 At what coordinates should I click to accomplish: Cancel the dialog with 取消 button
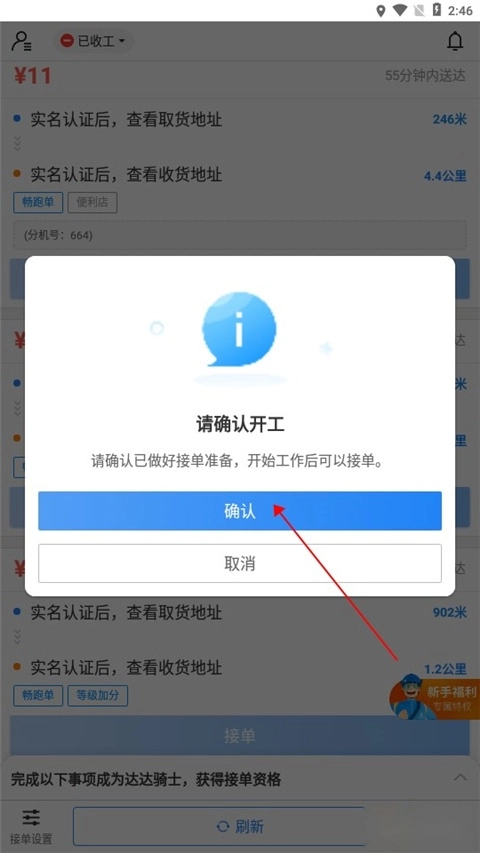(x=239, y=564)
